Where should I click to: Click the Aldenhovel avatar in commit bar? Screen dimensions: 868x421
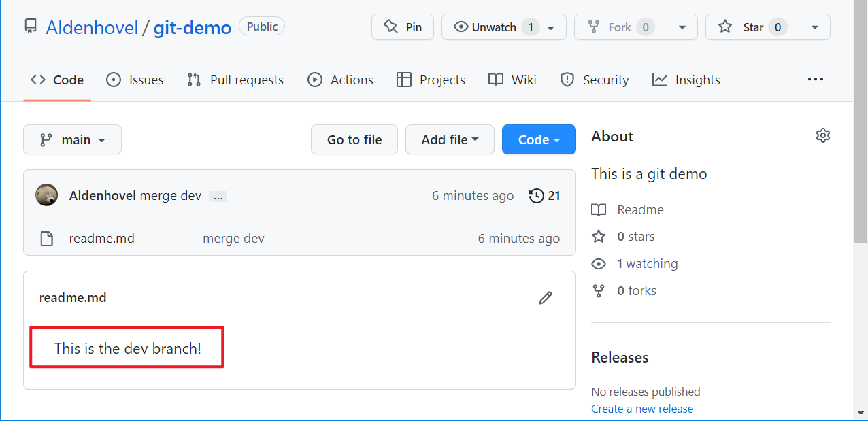[47, 195]
